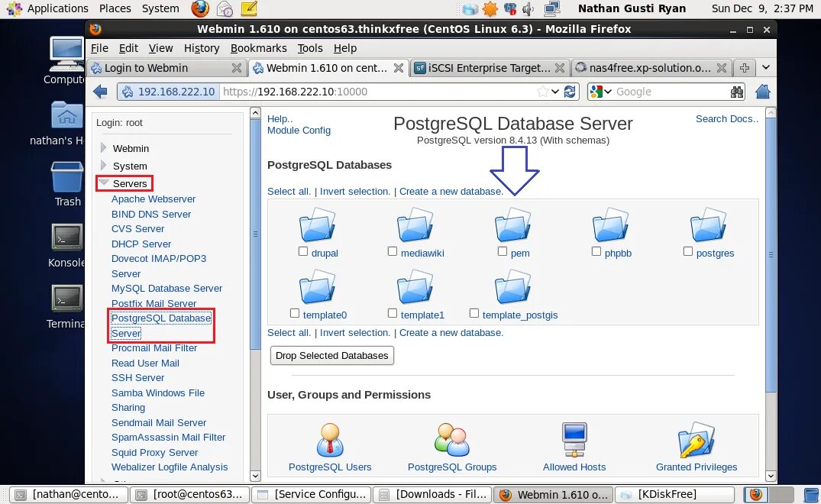821x504 pixels.
Task: Switch to the iSCSI Enterprise Target tab
Action: 489,67
